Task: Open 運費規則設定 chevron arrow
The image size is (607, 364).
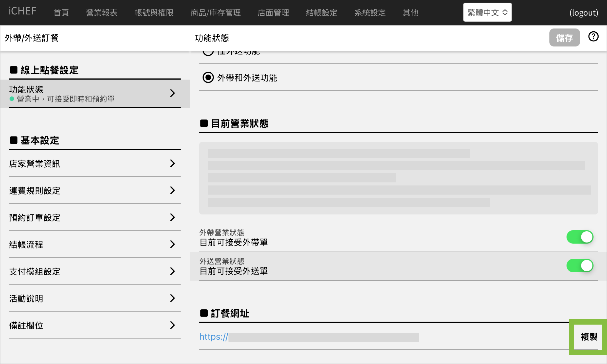Action: click(x=172, y=190)
